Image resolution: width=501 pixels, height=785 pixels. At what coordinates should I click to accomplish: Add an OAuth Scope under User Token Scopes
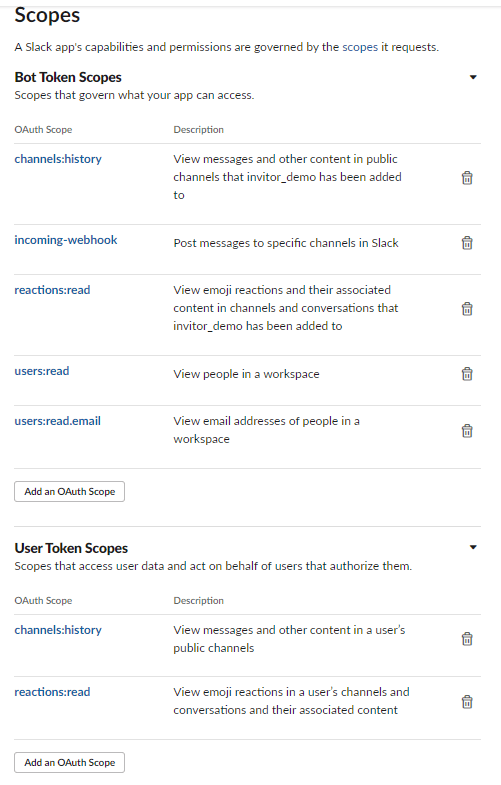(x=70, y=762)
